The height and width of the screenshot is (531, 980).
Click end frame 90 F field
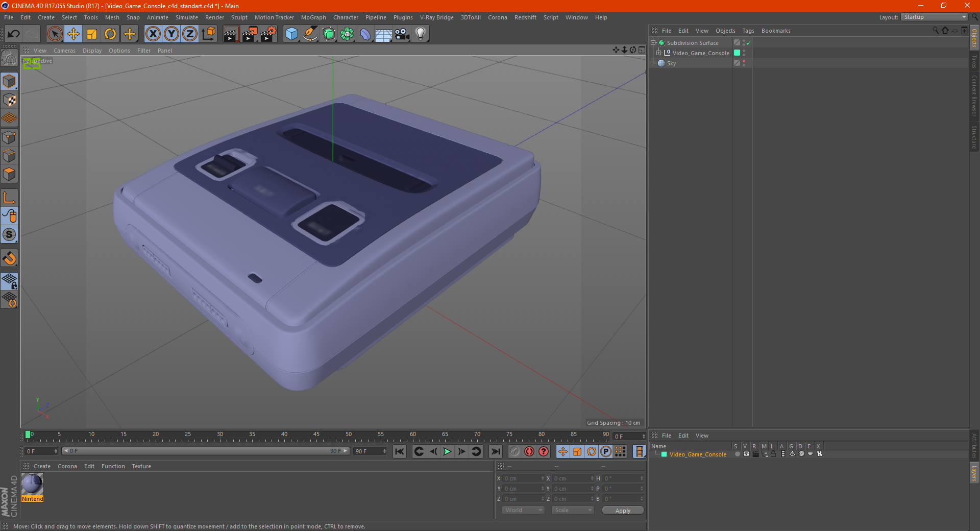[x=370, y=451]
